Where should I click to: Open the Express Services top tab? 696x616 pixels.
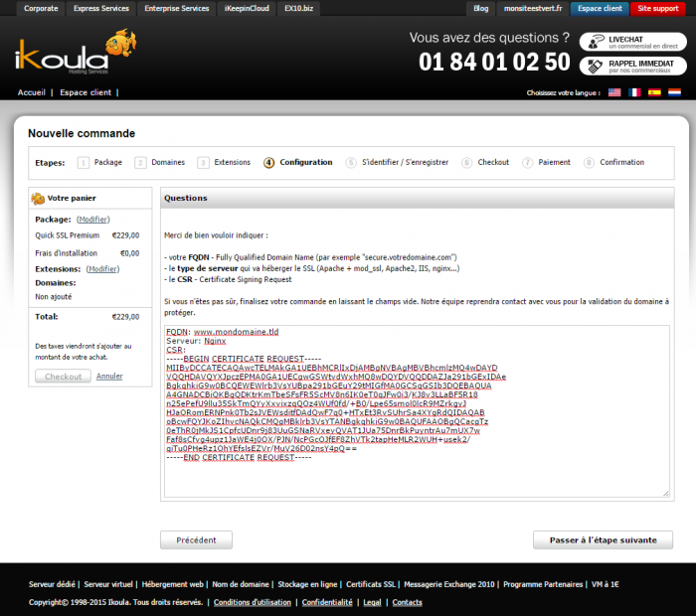coord(100,8)
